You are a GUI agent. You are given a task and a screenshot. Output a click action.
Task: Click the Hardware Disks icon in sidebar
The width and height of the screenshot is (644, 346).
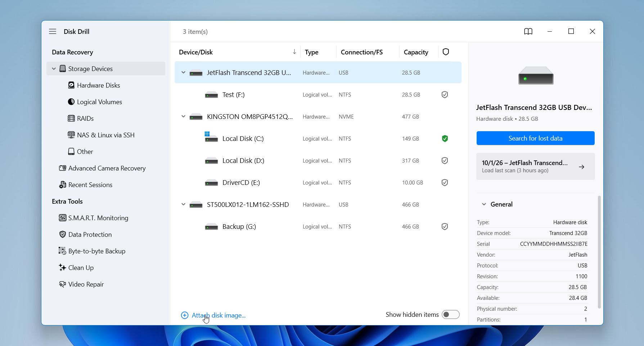coord(71,85)
